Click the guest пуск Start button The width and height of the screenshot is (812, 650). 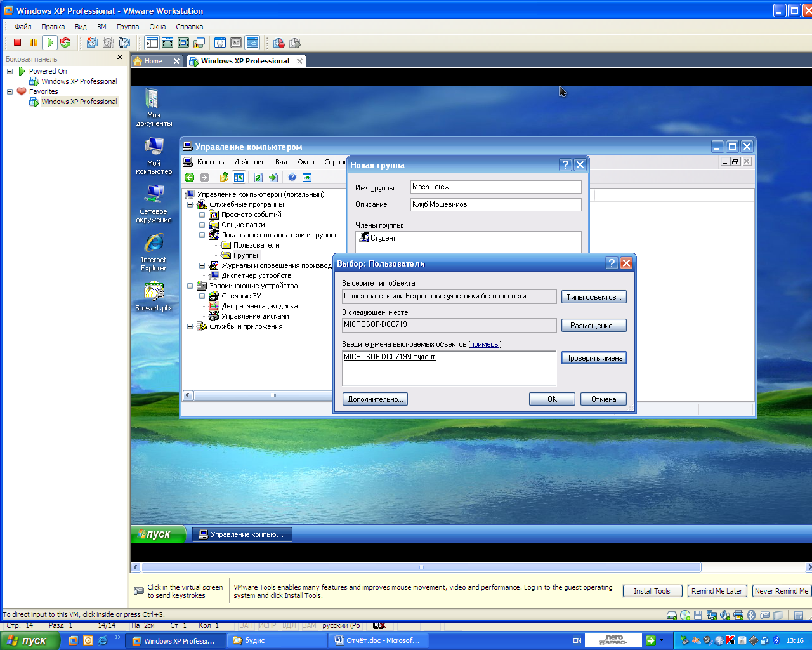159,534
